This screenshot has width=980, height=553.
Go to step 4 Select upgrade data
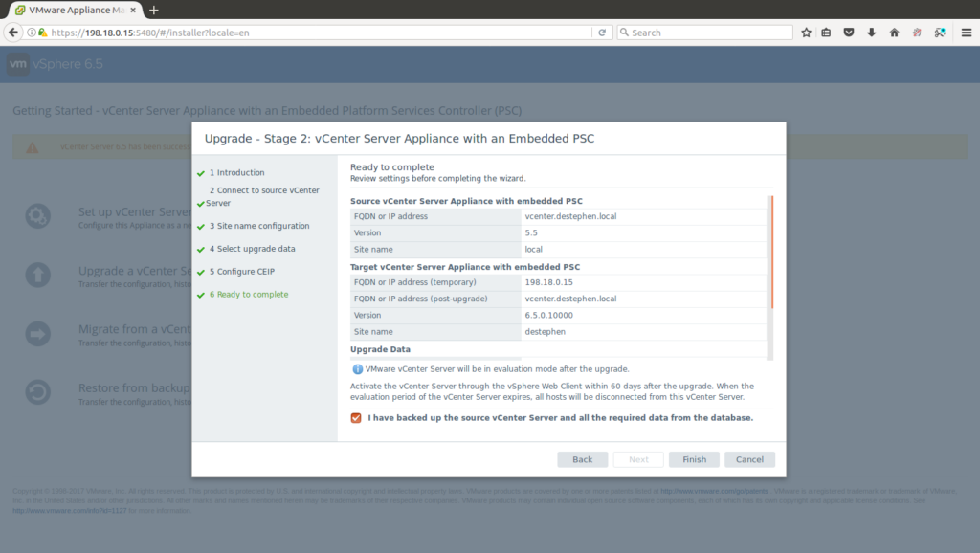click(252, 249)
